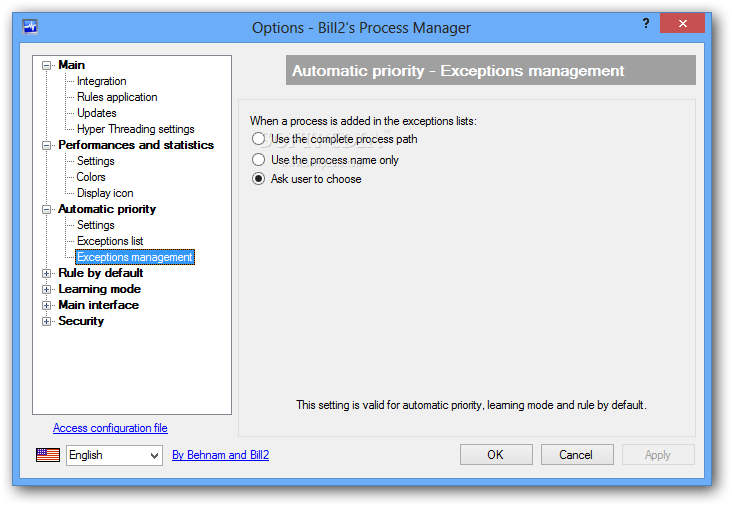Open the Exceptions list page
The image size is (732, 506).
coord(110,241)
